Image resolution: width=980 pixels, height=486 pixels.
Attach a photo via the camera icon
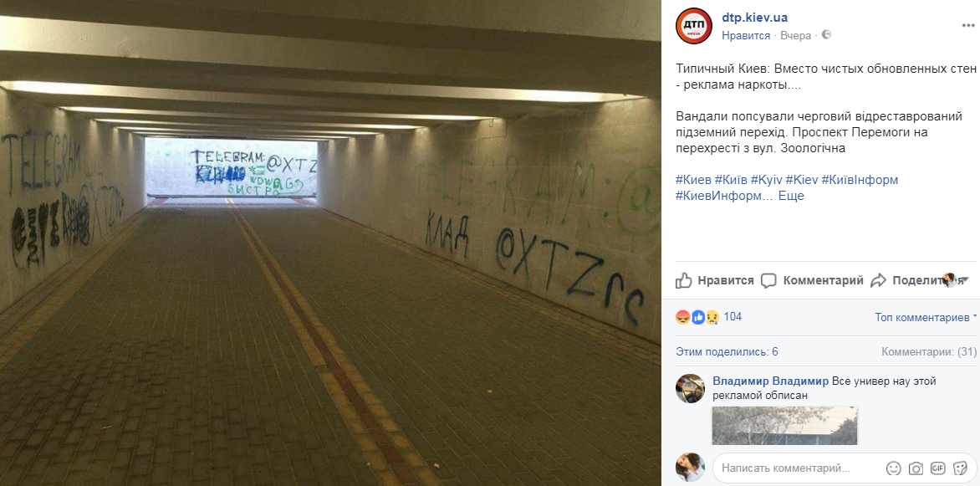916,468
